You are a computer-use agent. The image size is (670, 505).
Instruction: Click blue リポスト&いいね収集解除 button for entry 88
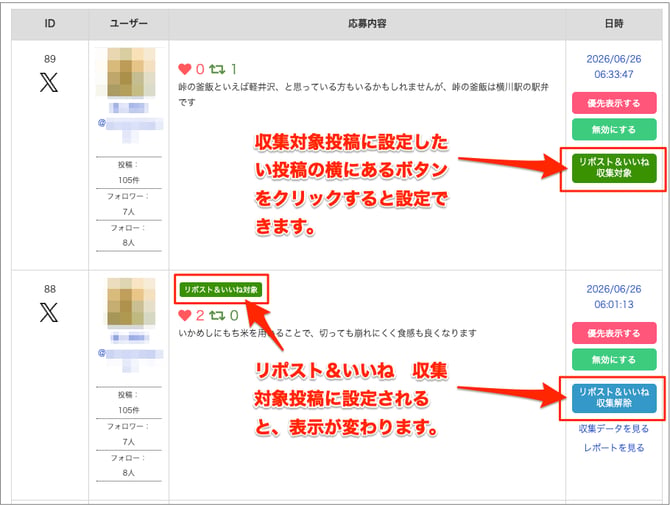tap(614, 398)
